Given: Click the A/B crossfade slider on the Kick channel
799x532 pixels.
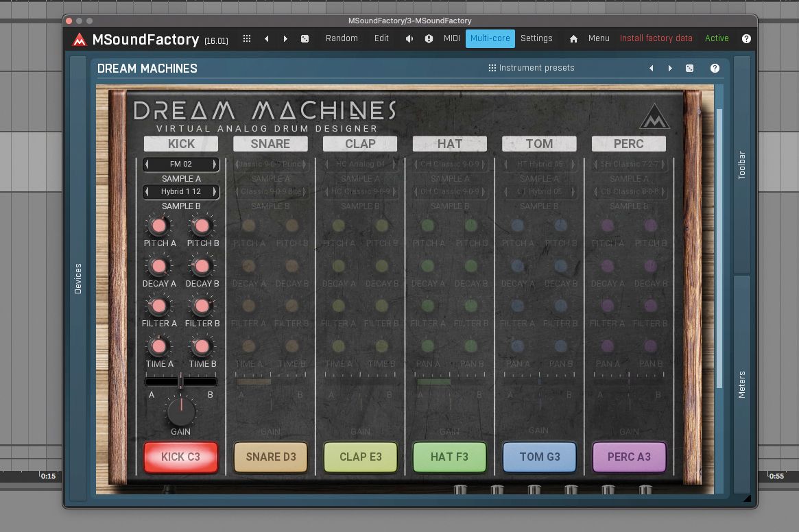Looking at the screenshot, I should (x=180, y=381).
